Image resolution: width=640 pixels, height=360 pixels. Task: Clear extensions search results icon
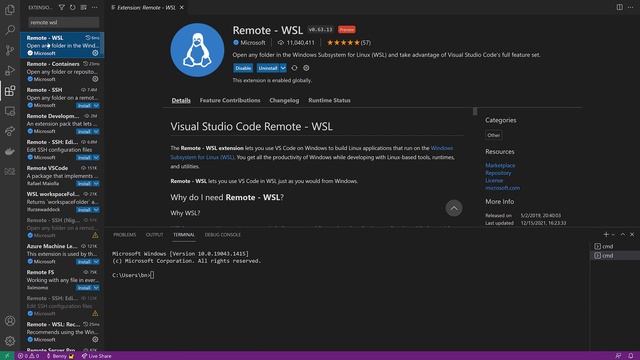pos(84,7)
